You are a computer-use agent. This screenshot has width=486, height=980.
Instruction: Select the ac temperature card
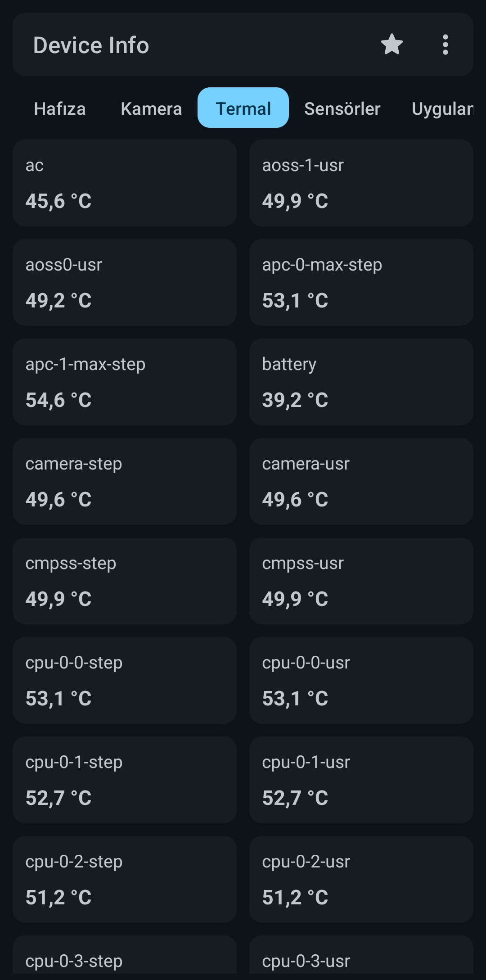[x=125, y=183]
